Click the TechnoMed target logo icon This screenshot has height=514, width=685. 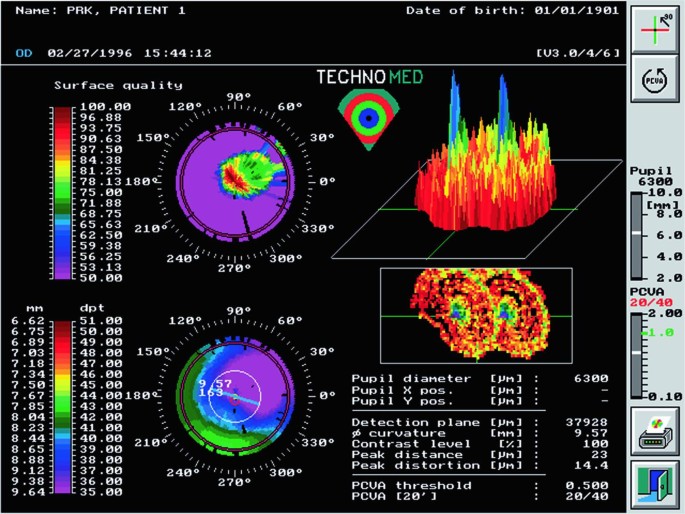(x=369, y=118)
